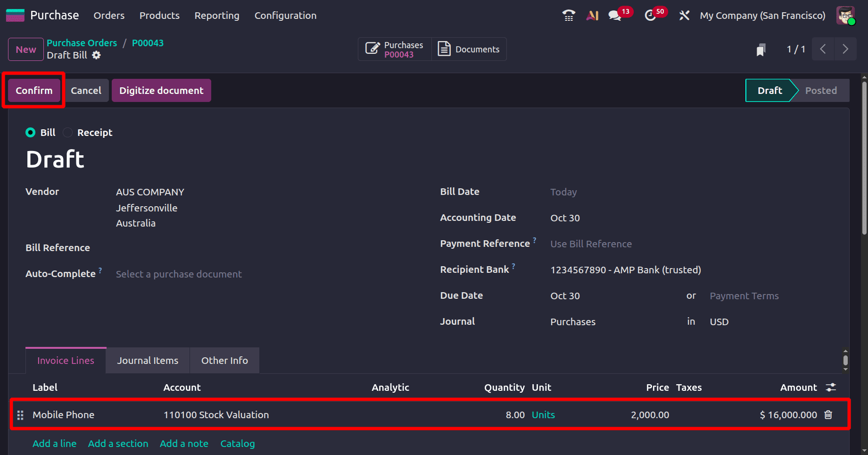
Task: Open the gear icon next to Draft Bill
Action: point(96,55)
